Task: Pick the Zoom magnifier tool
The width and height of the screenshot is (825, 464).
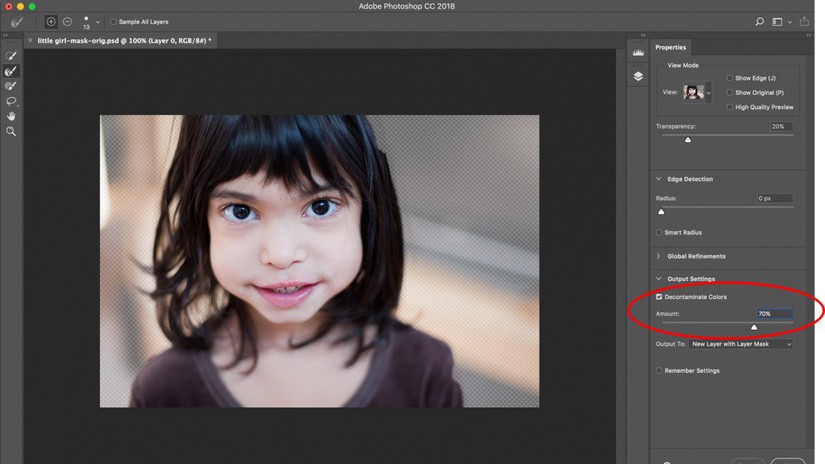Action: (x=11, y=131)
